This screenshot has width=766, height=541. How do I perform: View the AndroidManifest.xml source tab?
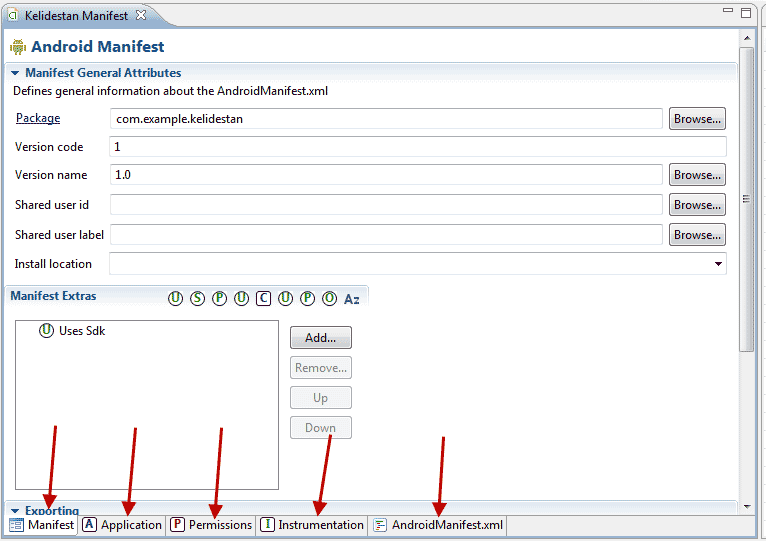pos(438,525)
